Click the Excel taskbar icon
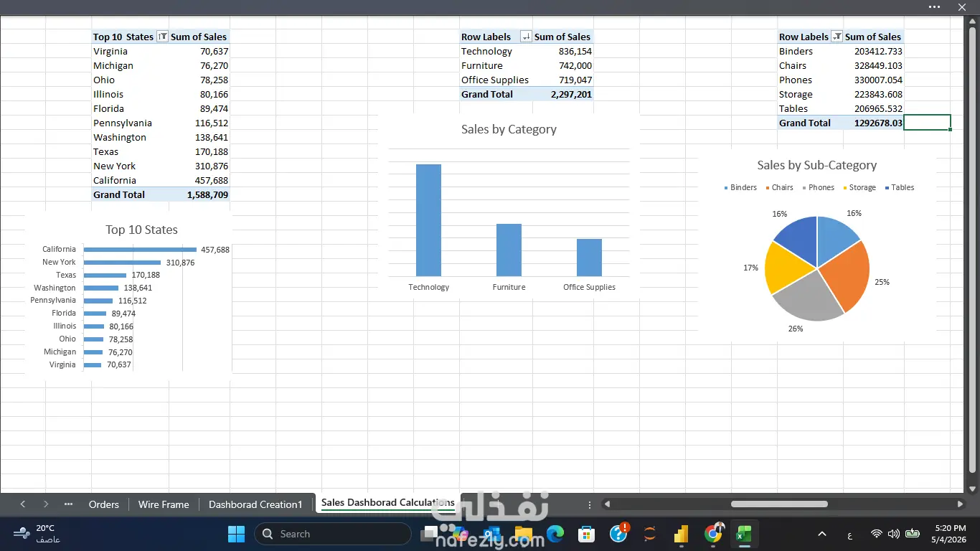Screen dimensions: 980x551 click(744, 534)
